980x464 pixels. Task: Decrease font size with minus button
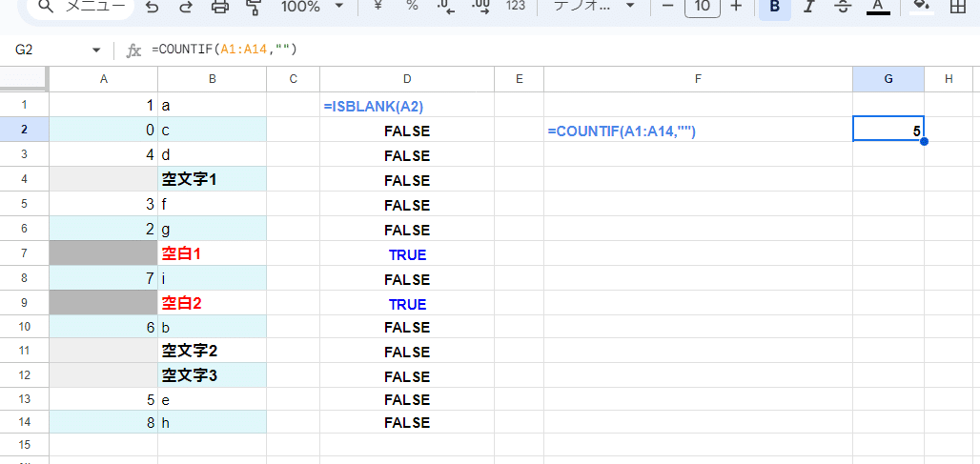coord(668,7)
